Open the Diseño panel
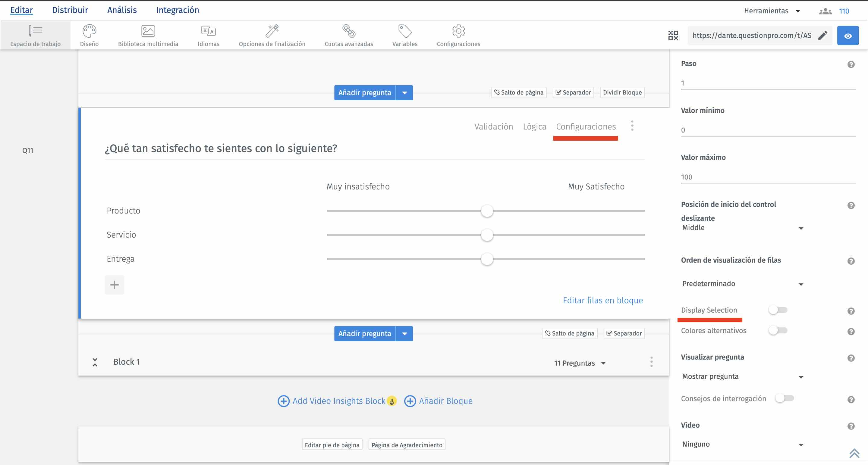 (89, 35)
